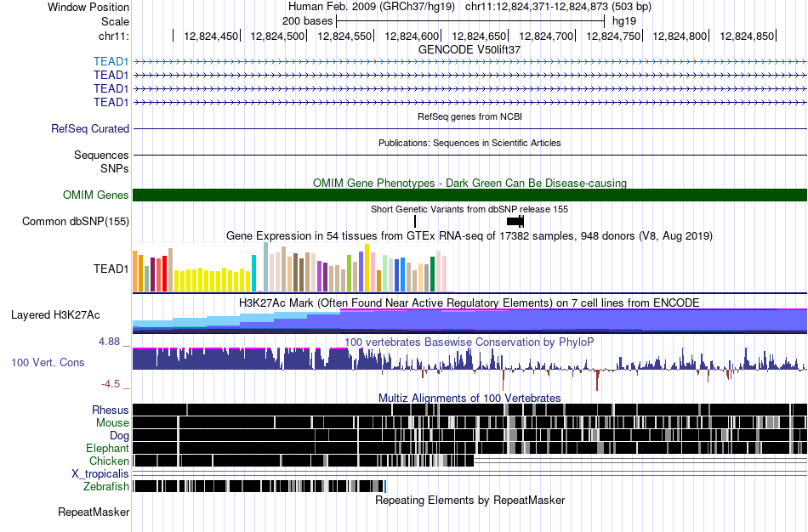808x532 pixels.
Task: Click the dark green bar in GTEx chart
Action: tap(432, 274)
